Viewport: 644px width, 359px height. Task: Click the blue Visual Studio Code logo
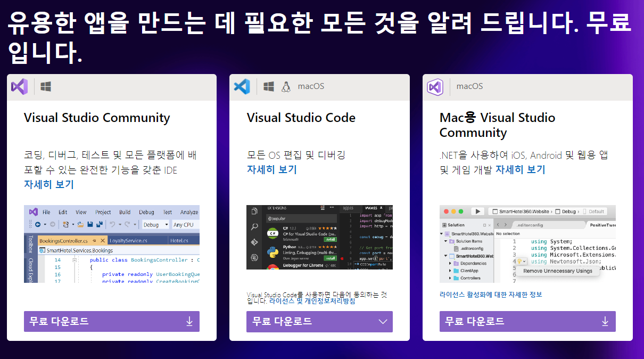(242, 86)
